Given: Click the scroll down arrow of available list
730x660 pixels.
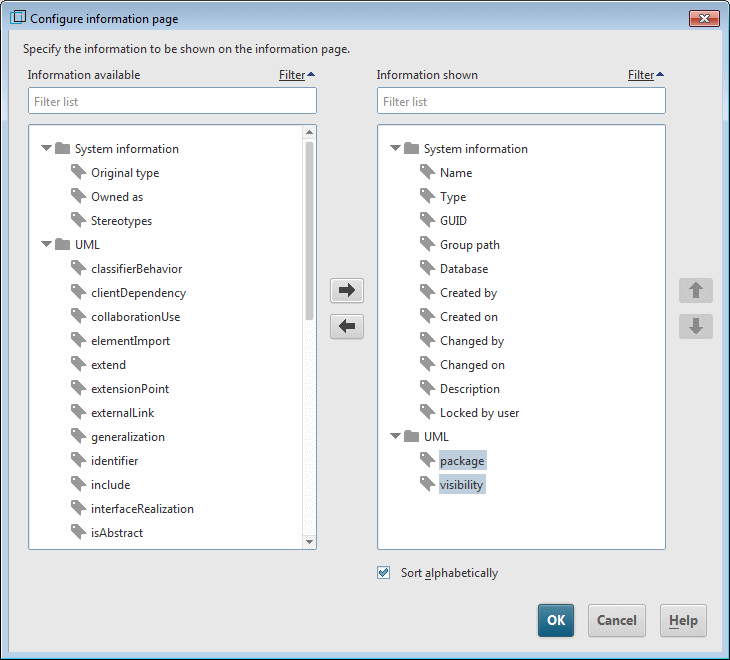Looking at the screenshot, I should (x=309, y=542).
